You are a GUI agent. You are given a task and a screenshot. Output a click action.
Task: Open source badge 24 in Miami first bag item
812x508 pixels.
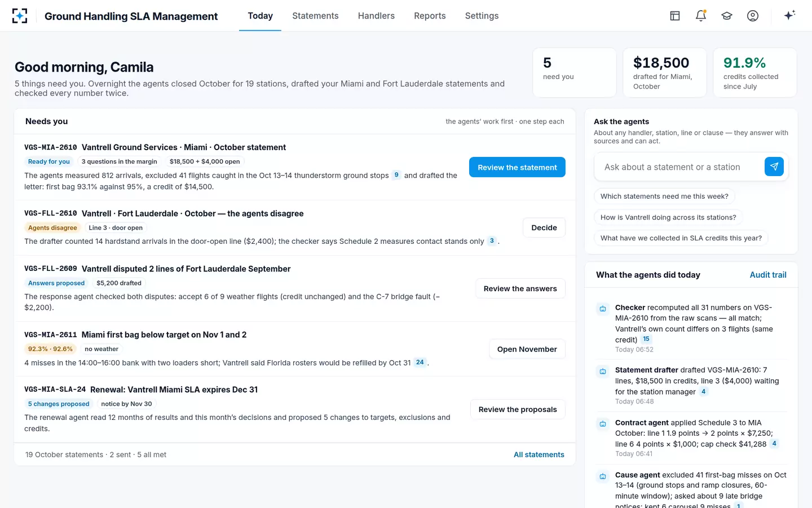coord(420,362)
